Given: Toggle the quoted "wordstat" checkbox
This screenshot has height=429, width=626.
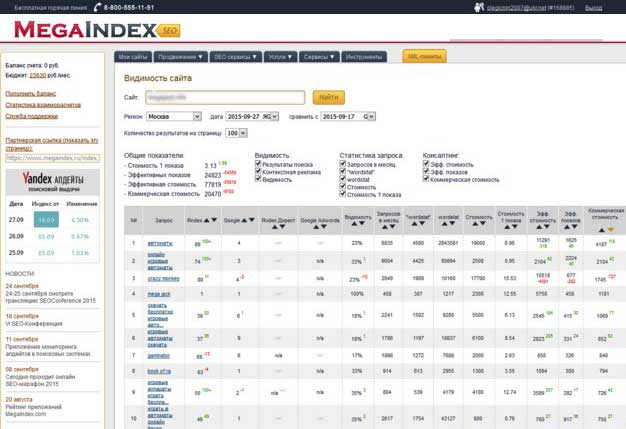Looking at the screenshot, I should 343,171.
